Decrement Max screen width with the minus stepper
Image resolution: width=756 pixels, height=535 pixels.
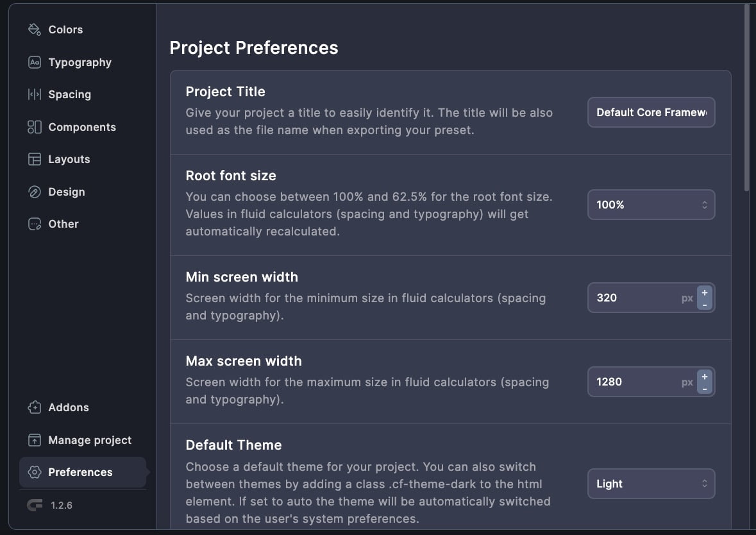pos(703,387)
